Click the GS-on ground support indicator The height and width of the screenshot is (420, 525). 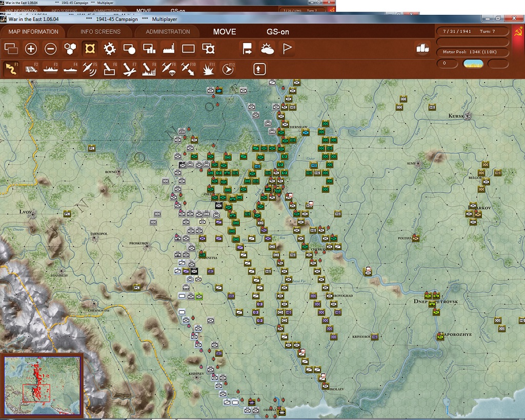click(x=277, y=32)
